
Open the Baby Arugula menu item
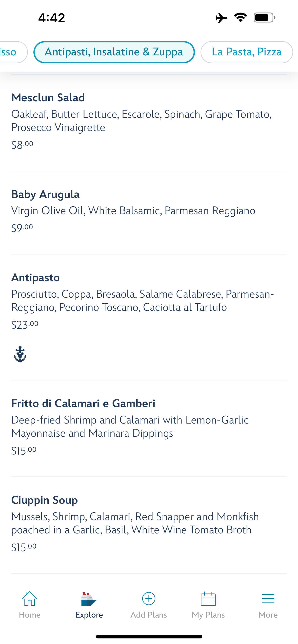point(45,194)
